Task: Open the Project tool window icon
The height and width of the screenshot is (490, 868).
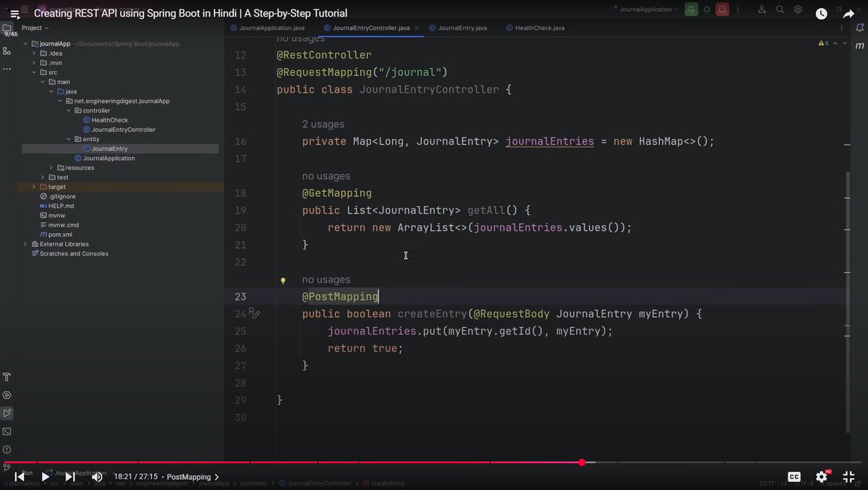Action: 7,28
